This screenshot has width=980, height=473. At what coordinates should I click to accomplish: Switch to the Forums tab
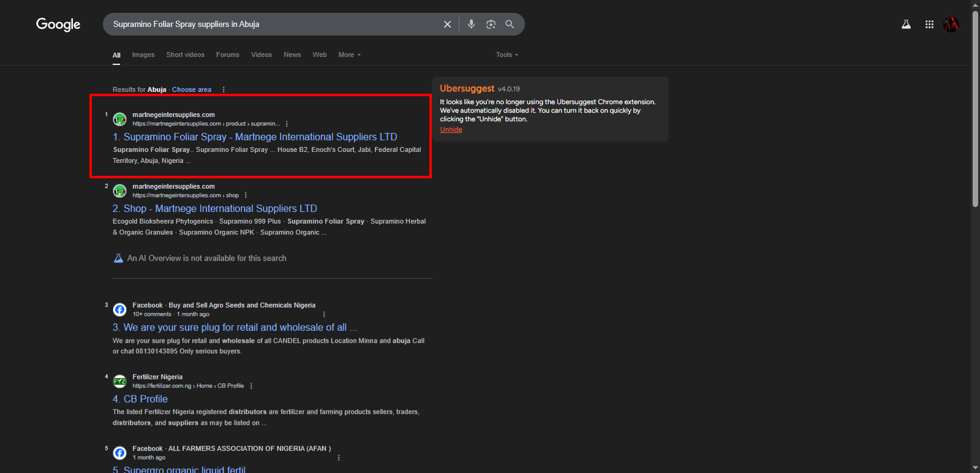click(228, 55)
